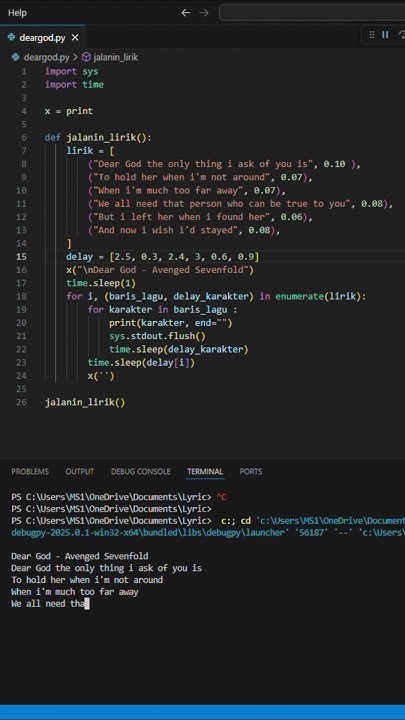
Task: Click 'def jalanin_lirik():' definition line
Action: [x=98, y=138]
